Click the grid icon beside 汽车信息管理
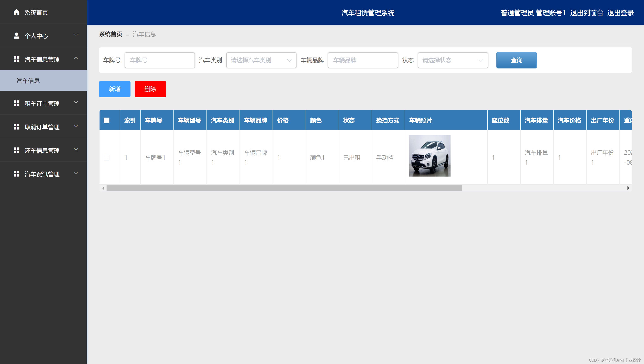The width and height of the screenshot is (644, 364). 17,59
